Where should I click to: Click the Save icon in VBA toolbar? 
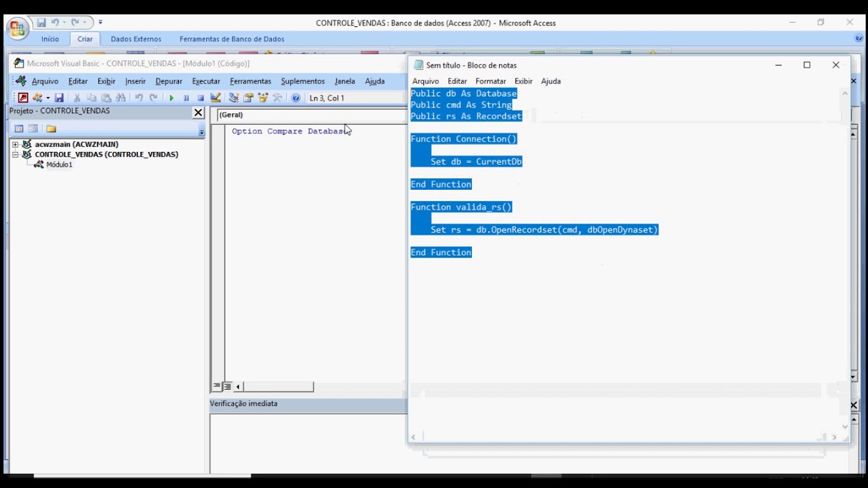pyautogui.click(x=59, y=98)
